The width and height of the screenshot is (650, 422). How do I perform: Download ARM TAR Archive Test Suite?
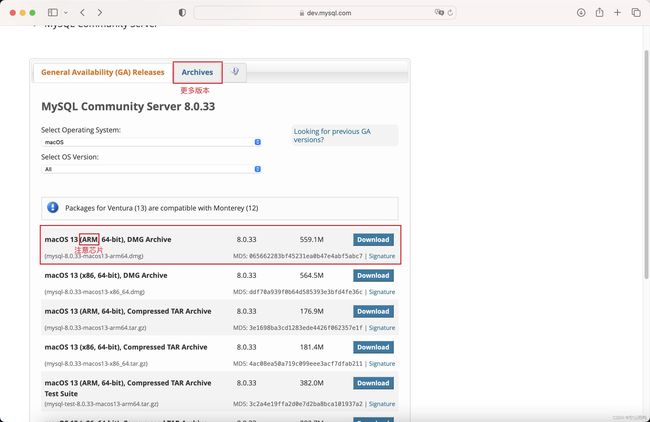[x=373, y=383]
